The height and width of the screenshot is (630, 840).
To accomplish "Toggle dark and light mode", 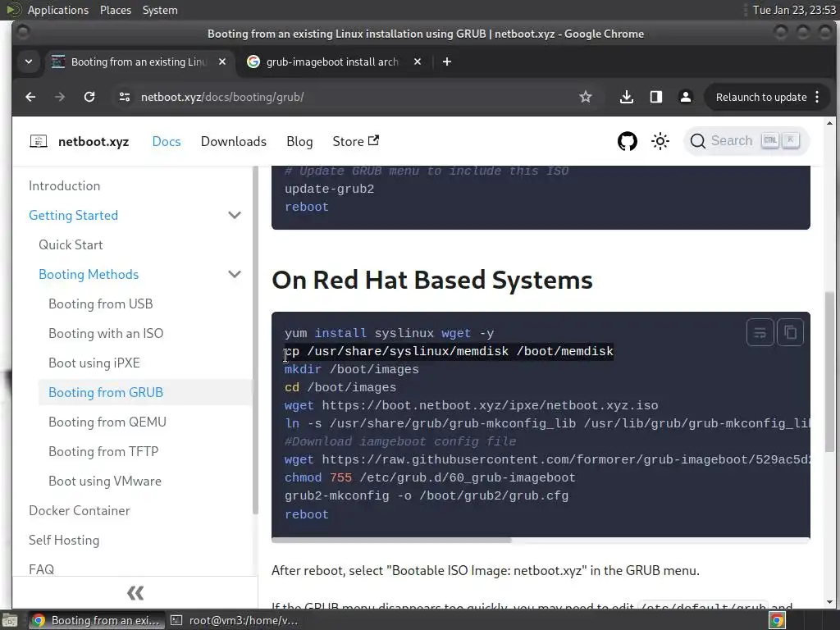I will pyautogui.click(x=660, y=141).
